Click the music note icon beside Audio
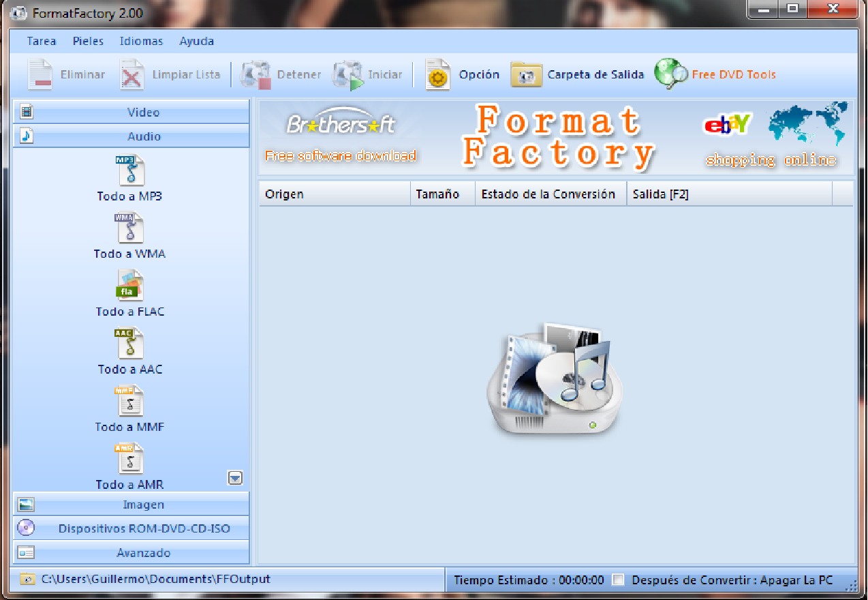Viewport: 868px width, 600px height. [x=27, y=136]
